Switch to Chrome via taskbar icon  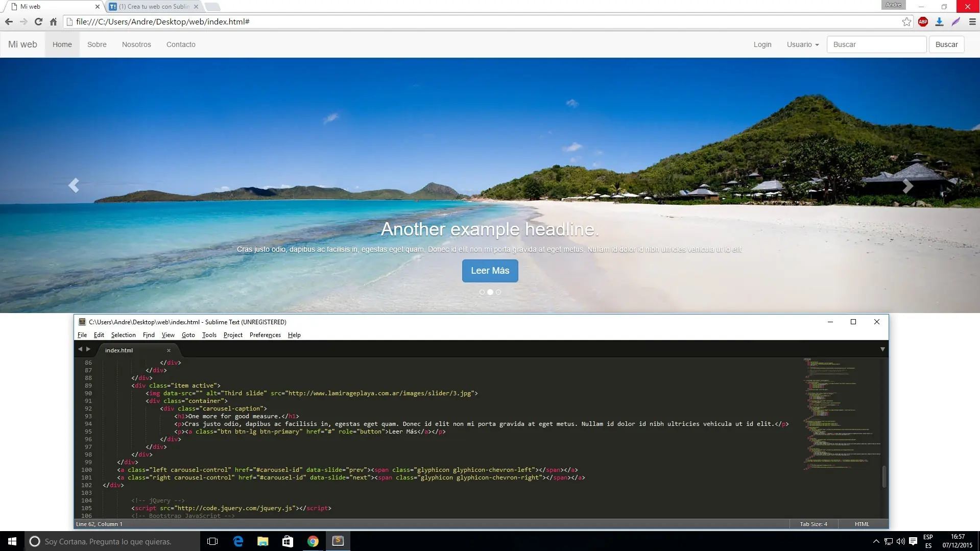pos(313,541)
